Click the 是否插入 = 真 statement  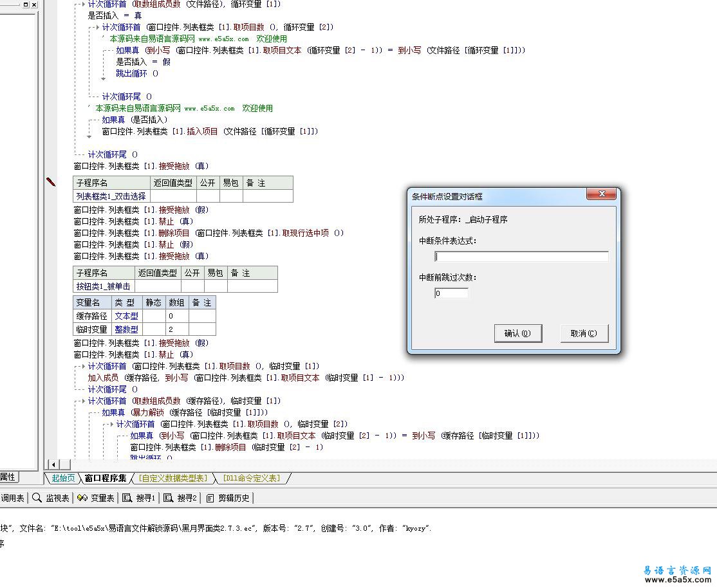[115, 15]
